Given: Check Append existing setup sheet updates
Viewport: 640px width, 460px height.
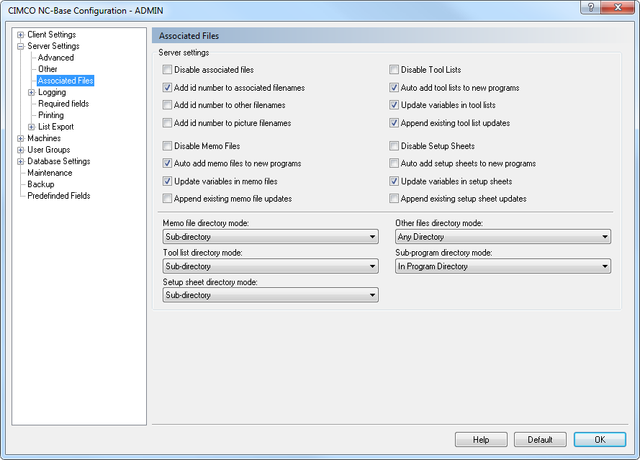Looking at the screenshot, I should (393, 199).
